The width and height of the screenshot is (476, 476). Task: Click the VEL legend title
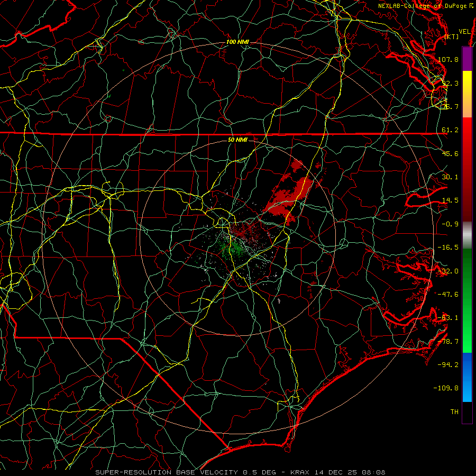[464, 32]
